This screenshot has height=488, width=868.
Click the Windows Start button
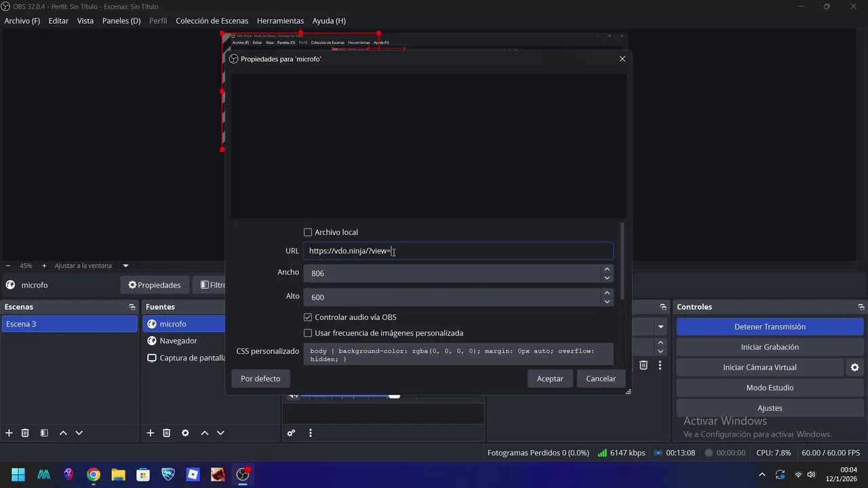point(18,474)
